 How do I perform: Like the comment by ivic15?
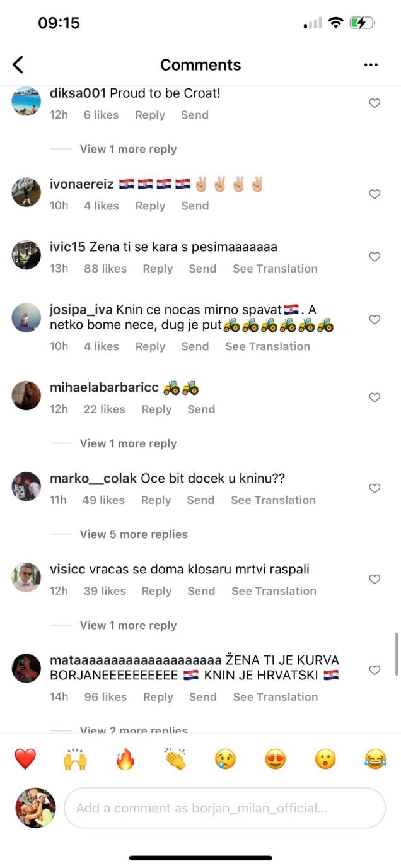coord(375,257)
